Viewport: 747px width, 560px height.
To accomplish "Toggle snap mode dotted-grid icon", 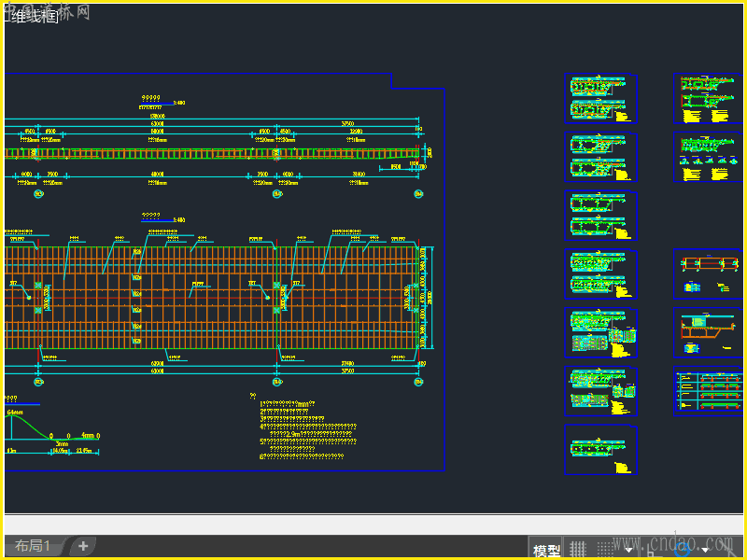I will coord(607,550).
